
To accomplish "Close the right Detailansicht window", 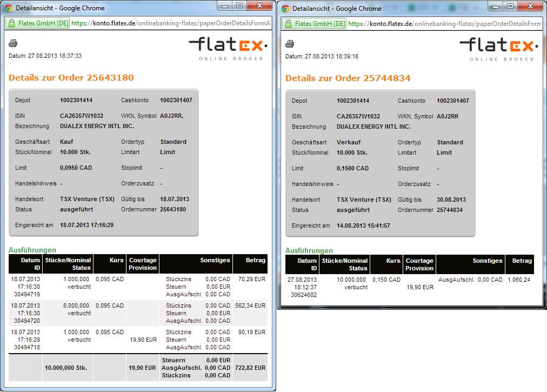I will tap(530, 6).
